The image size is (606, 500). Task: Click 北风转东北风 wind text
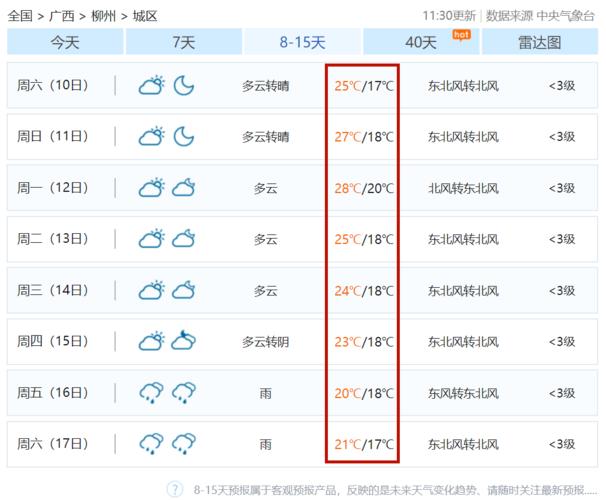click(463, 188)
